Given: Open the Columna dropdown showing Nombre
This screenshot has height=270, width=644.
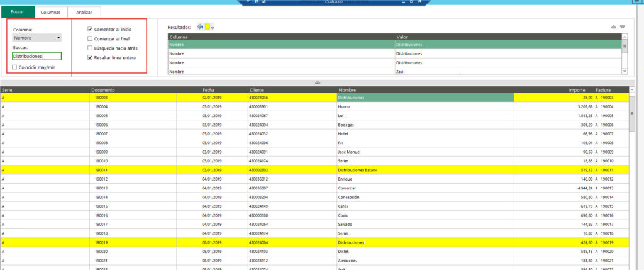Looking at the screenshot, I should (x=37, y=38).
